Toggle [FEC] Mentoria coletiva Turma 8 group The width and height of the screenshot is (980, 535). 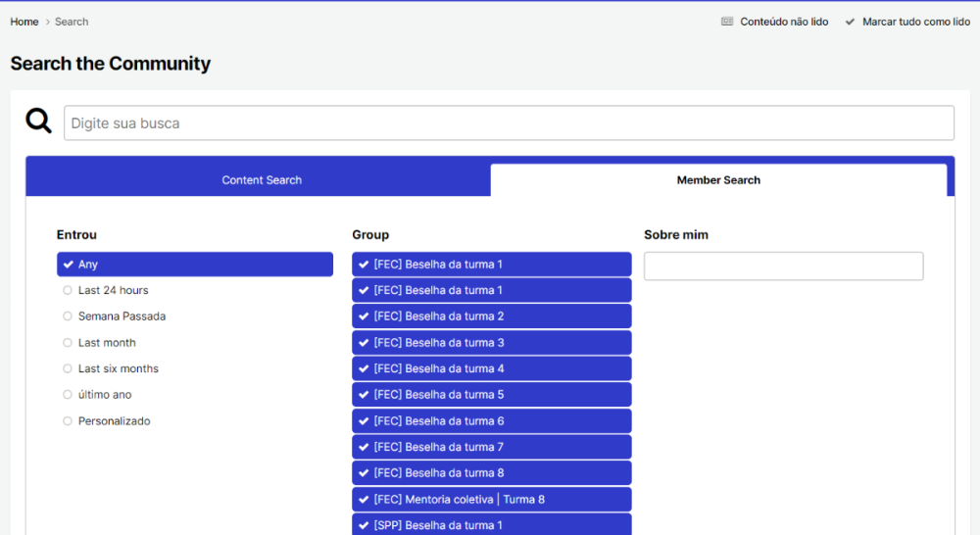[492, 500]
